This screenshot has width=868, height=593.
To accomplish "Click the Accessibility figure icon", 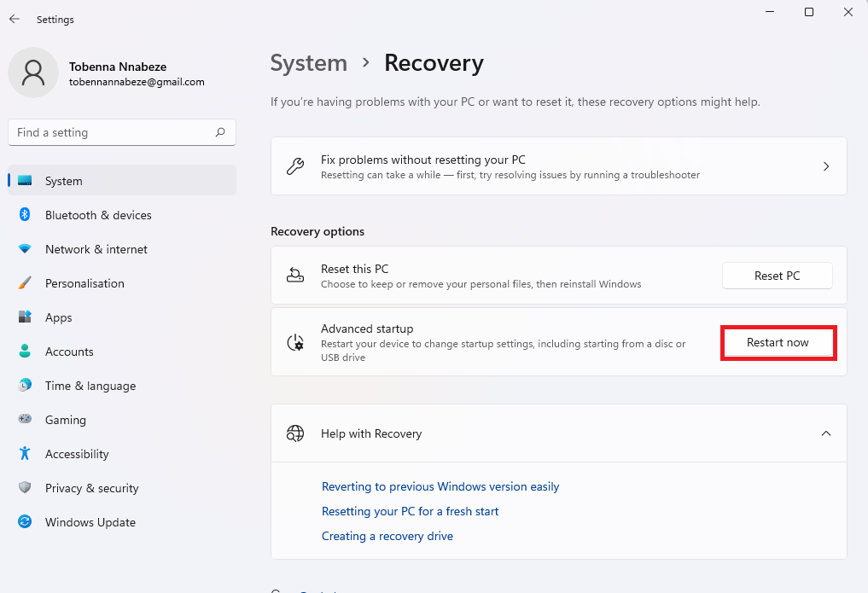I will point(25,454).
